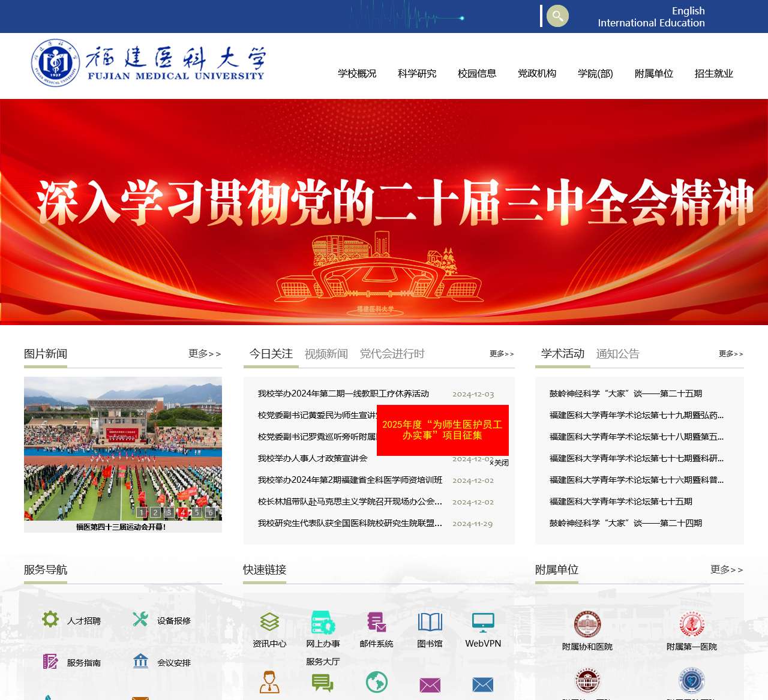768x700 pixels.
Task: Click the blue envelope icon
Action: (x=483, y=685)
